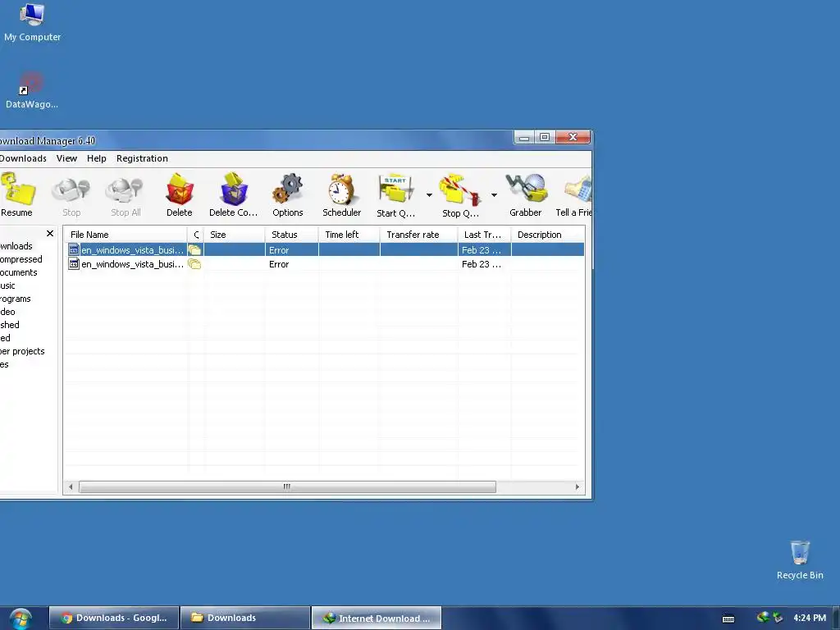Screen dimensions: 840x630
Task: Select the second en_windows_vista_busi download row
Action: [x=325, y=264]
